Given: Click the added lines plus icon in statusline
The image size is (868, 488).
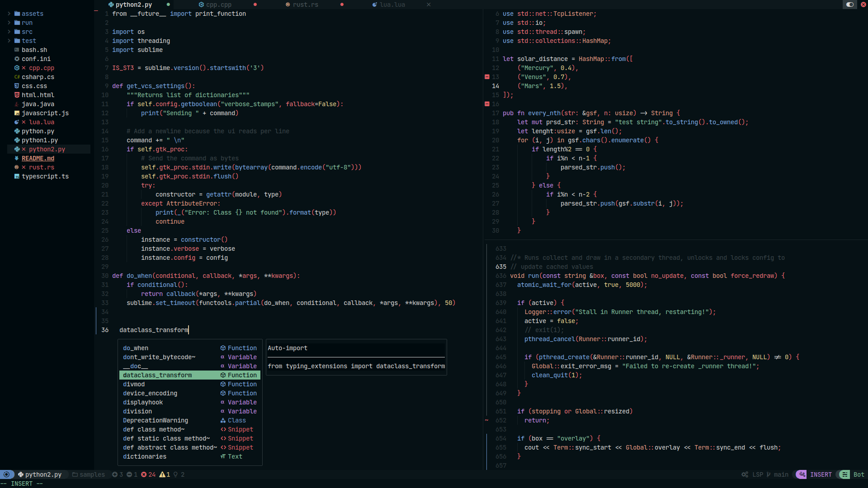Looking at the screenshot, I should coord(115,474).
